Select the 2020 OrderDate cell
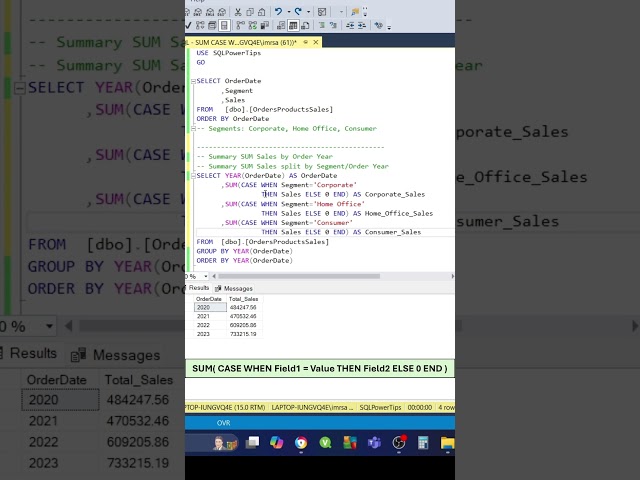Image resolution: width=640 pixels, height=480 pixels. pyautogui.click(x=210, y=307)
